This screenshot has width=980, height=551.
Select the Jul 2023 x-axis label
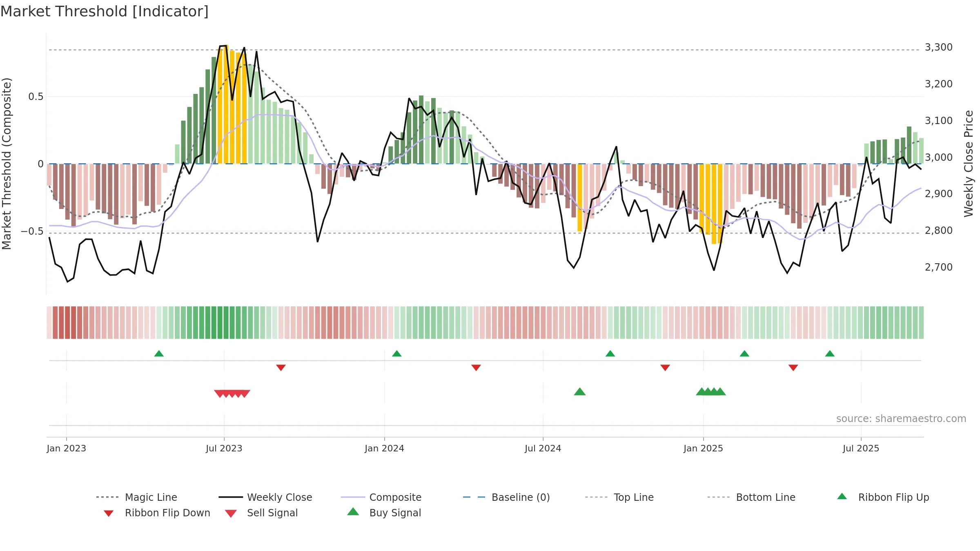coord(224,449)
